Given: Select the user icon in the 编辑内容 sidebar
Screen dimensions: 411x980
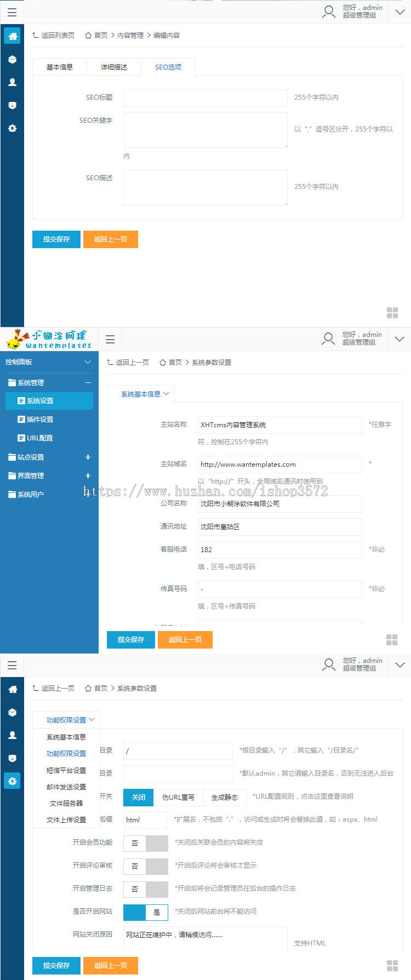Looking at the screenshot, I should (12, 82).
